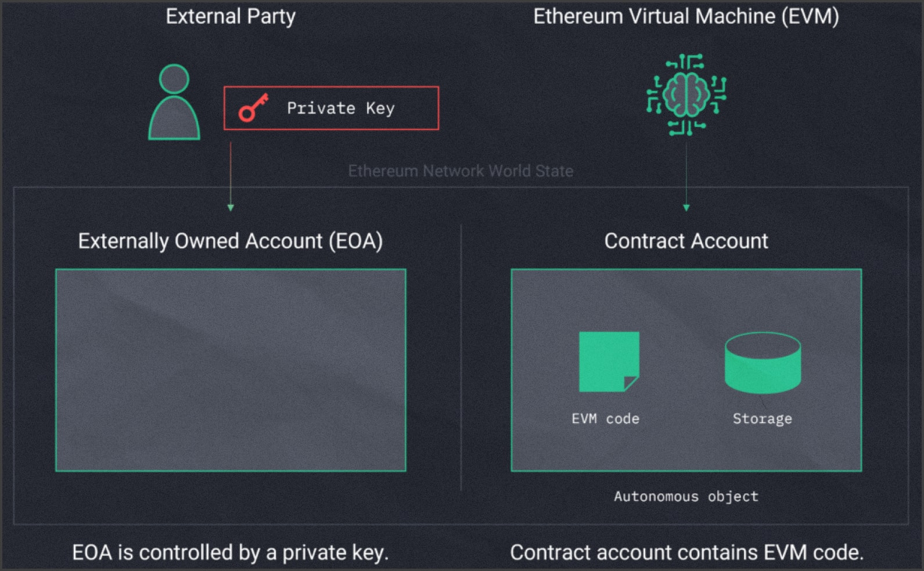Select the green Storage cylinder icon
The height and width of the screenshot is (571, 924).
click(763, 362)
